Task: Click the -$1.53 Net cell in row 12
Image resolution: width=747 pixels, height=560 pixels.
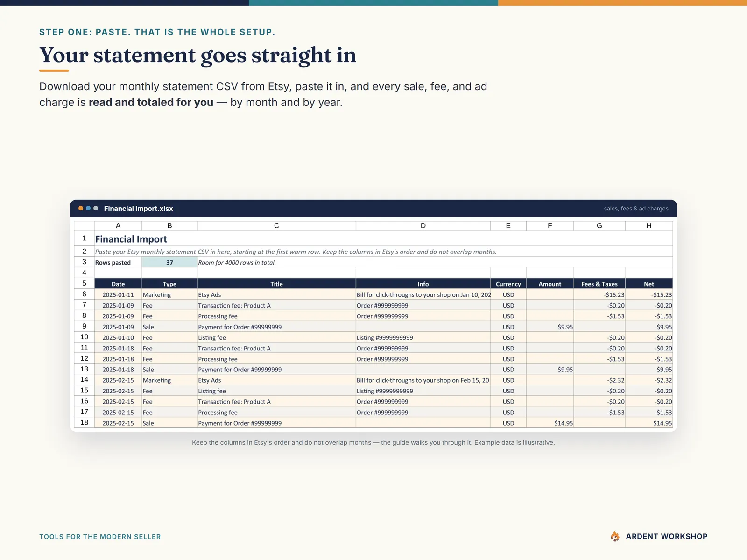Action: (x=649, y=359)
